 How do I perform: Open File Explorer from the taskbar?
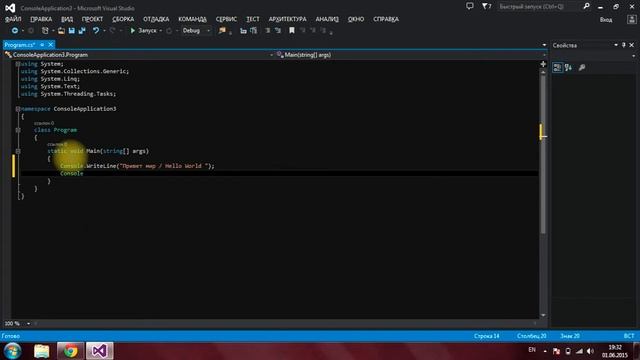(41, 351)
